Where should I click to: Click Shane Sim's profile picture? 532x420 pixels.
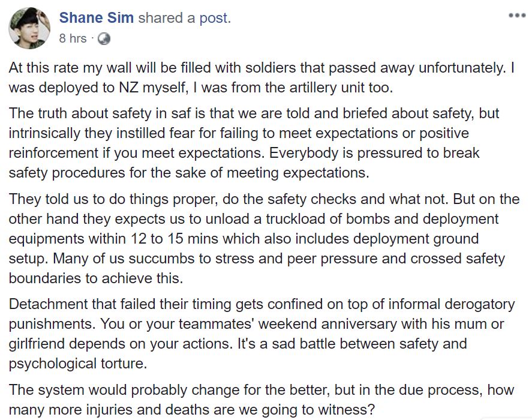click(30, 28)
